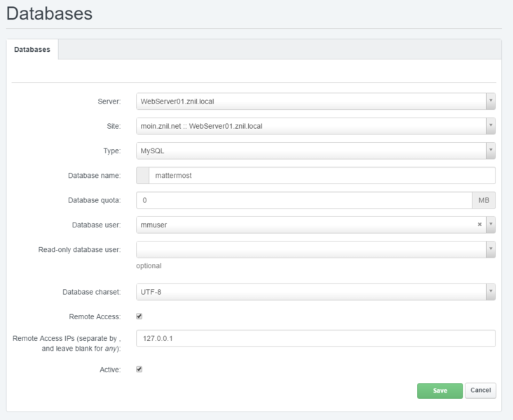
Task: Click the Server dropdown arrow
Action: 491,101
